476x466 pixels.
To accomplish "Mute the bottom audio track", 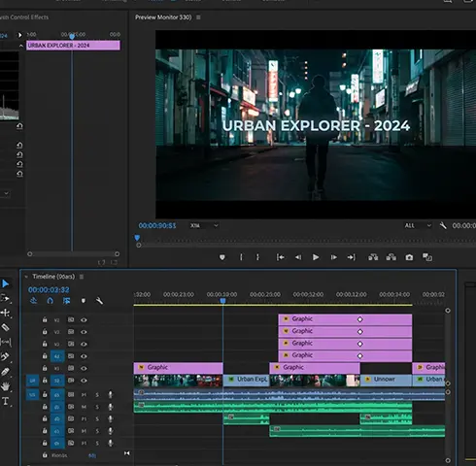I will coord(84,443).
